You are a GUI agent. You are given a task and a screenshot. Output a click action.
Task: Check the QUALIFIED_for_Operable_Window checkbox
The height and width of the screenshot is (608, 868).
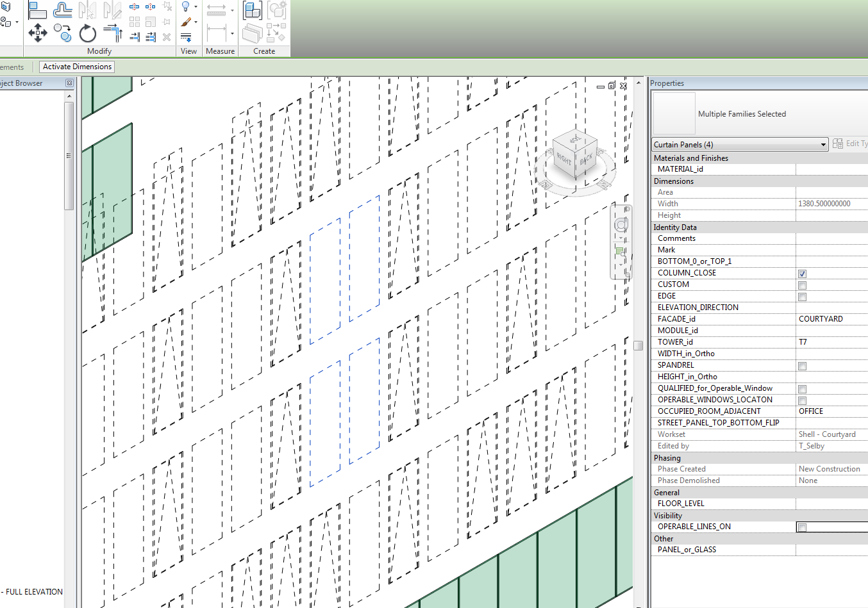(x=802, y=389)
